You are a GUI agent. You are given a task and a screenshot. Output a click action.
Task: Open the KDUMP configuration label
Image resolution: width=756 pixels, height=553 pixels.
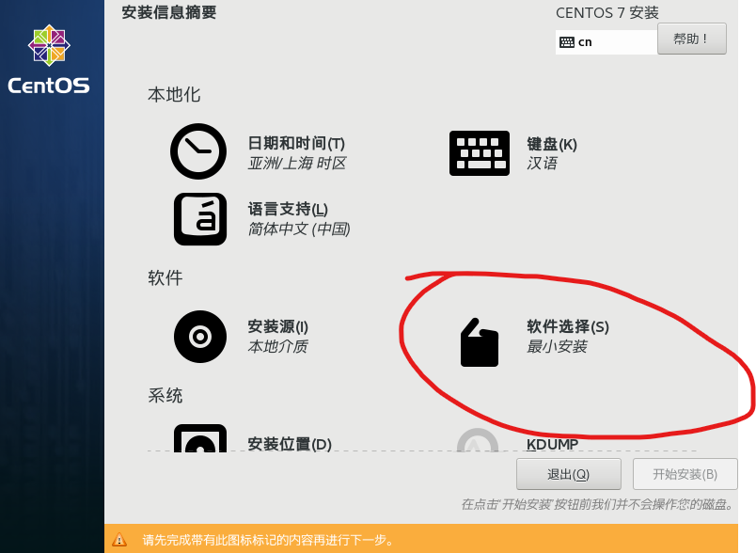[552, 444]
